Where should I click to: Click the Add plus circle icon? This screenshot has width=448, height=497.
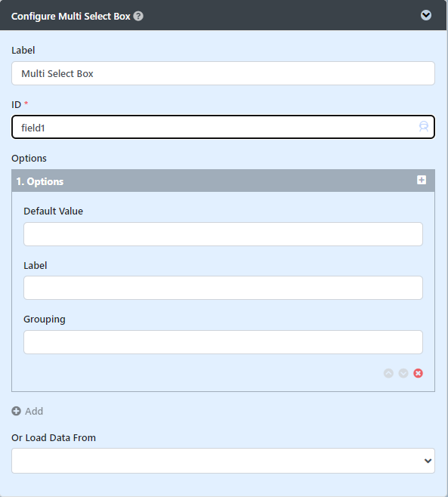[16, 411]
